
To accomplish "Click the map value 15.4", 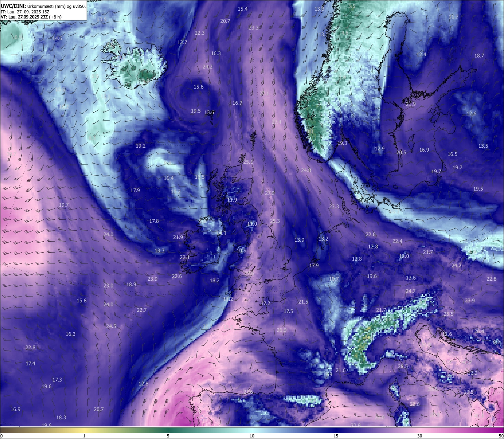I will click(x=243, y=9).
